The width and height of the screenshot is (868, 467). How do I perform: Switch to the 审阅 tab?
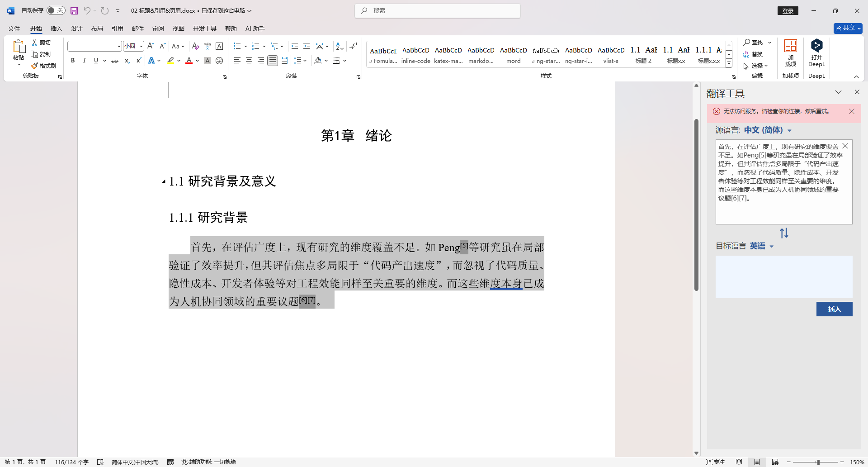[x=158, y=29]
